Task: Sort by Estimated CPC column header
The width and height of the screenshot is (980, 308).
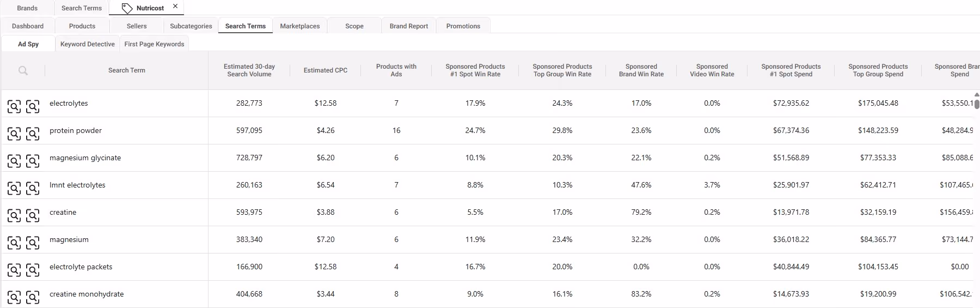Action: click(326, 70)
